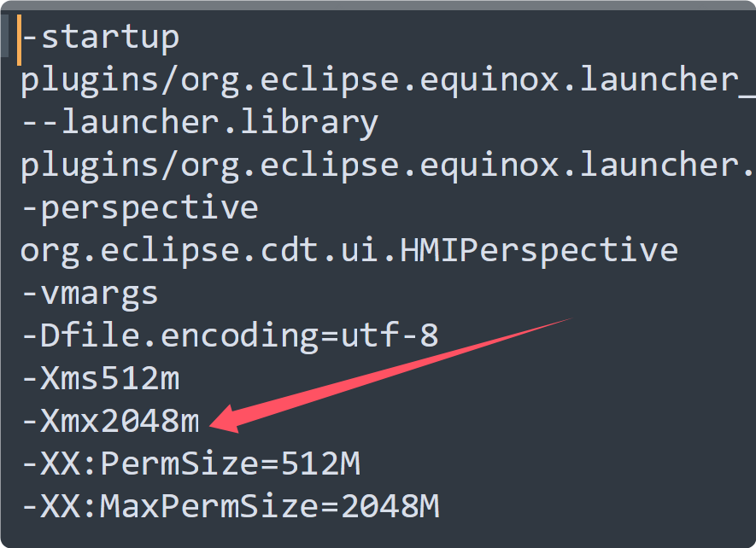Click the -XX:PermSize=512M line
756x548 pixels.
pyautogui.click(x=191, y=464)
